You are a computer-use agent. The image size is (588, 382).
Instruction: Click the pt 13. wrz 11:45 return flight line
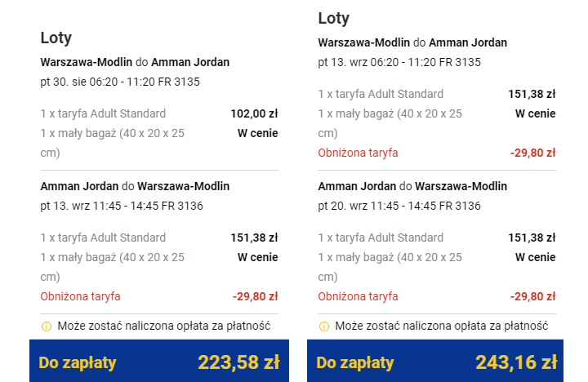coord(122,206)
